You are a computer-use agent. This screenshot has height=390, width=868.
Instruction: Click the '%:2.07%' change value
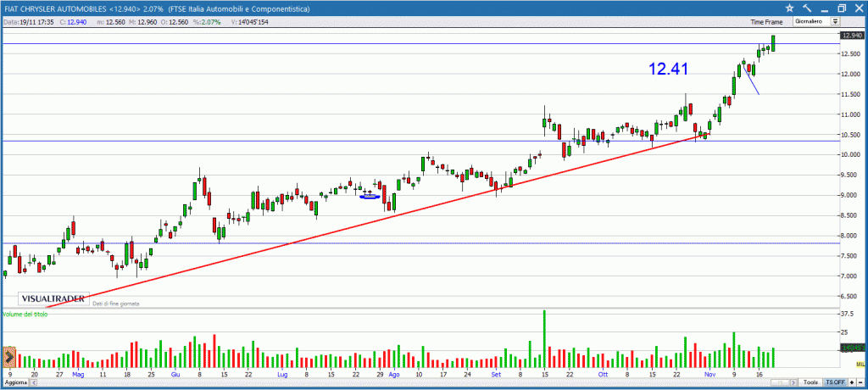point(208,22)
